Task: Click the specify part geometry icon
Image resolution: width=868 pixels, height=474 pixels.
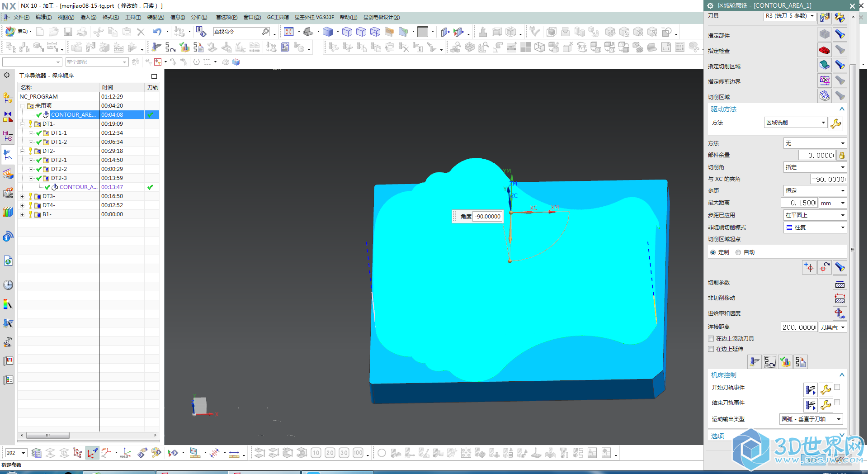Action: 825,34
